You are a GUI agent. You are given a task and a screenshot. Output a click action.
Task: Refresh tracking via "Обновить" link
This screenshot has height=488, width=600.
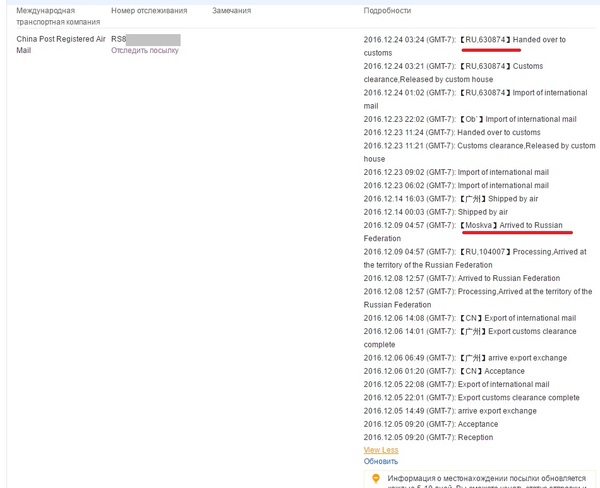point(380,462)
